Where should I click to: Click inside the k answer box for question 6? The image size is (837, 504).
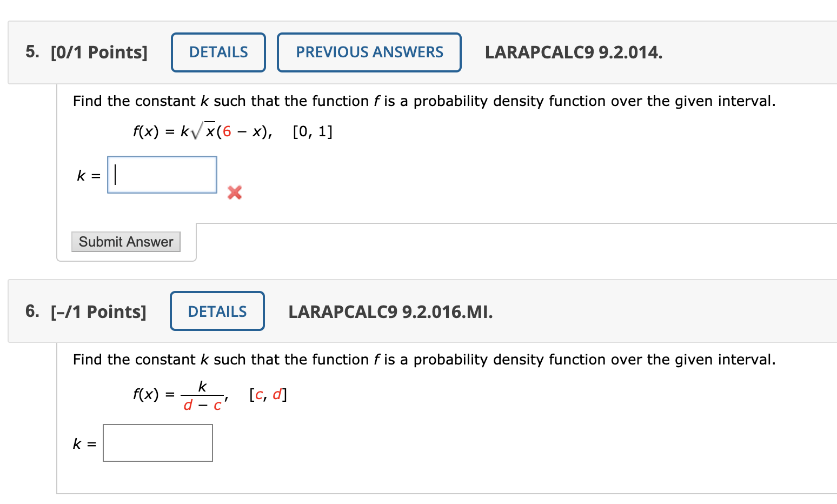coord(157,442)
